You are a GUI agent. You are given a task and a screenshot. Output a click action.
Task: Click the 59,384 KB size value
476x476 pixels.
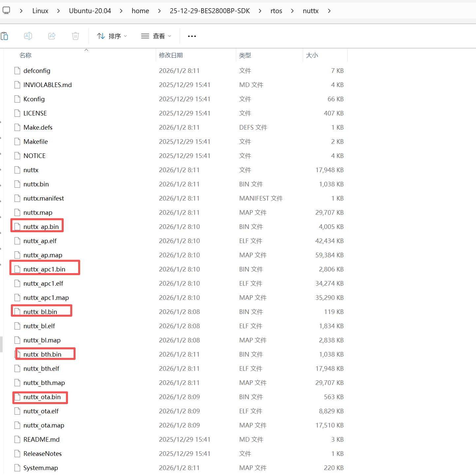point(329,255)
